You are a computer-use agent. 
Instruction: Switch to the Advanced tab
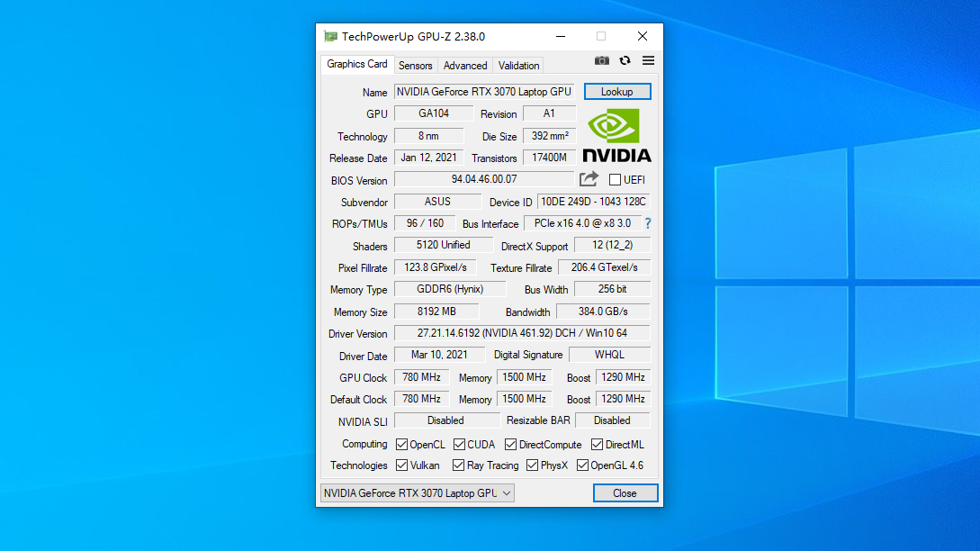[465, 66]
